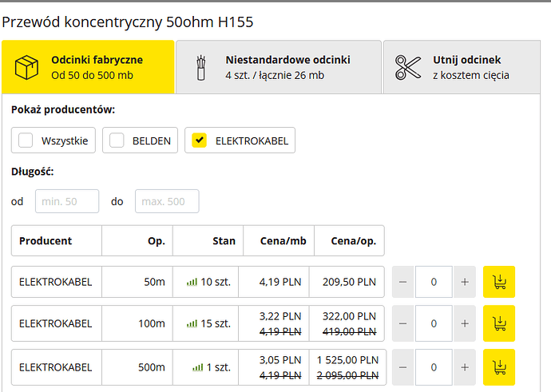
Task: Increase quantity for 100m row
Action: 465,323
